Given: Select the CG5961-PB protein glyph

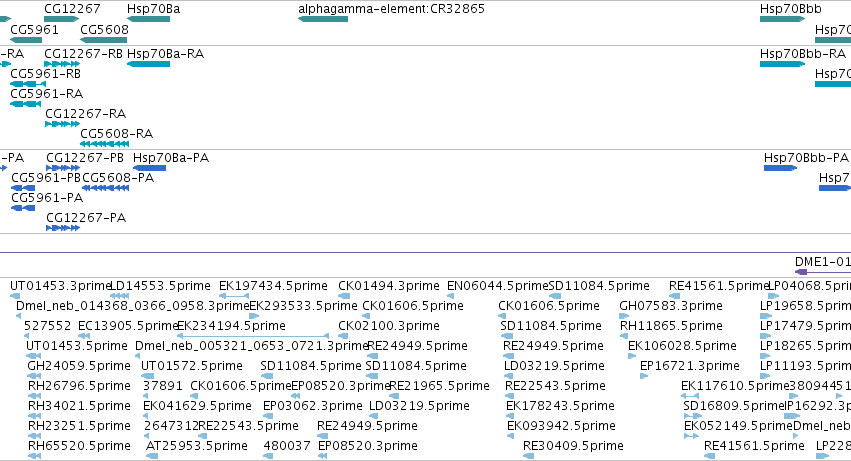Looking at the screenshot, I should point(23,188).
